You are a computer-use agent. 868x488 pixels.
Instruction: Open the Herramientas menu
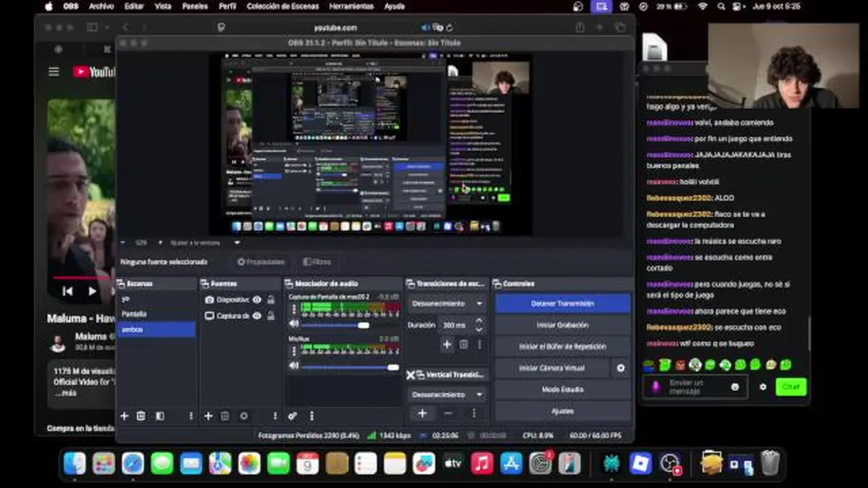(351, 6)
